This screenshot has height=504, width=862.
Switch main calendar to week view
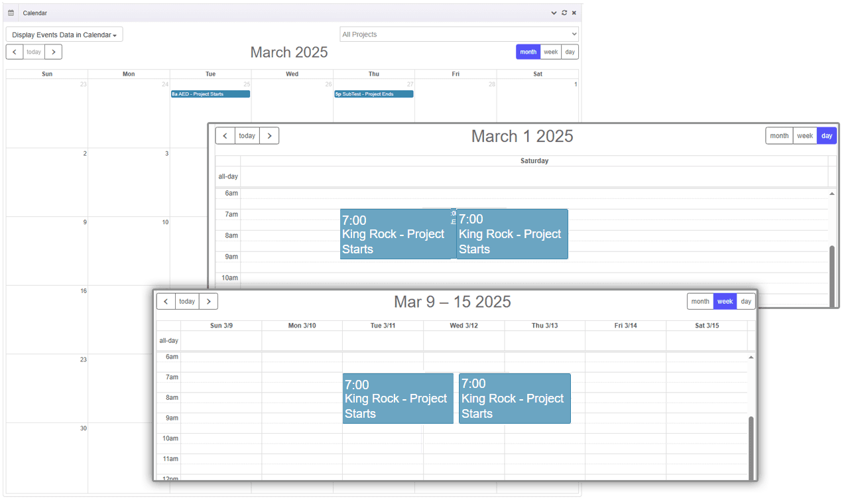pos(550,52)
